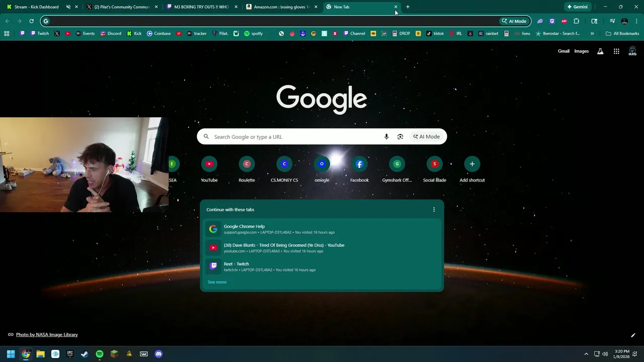Search by image with Google Lens icon
Screen dimensions: 644x362
click(400, 137)
